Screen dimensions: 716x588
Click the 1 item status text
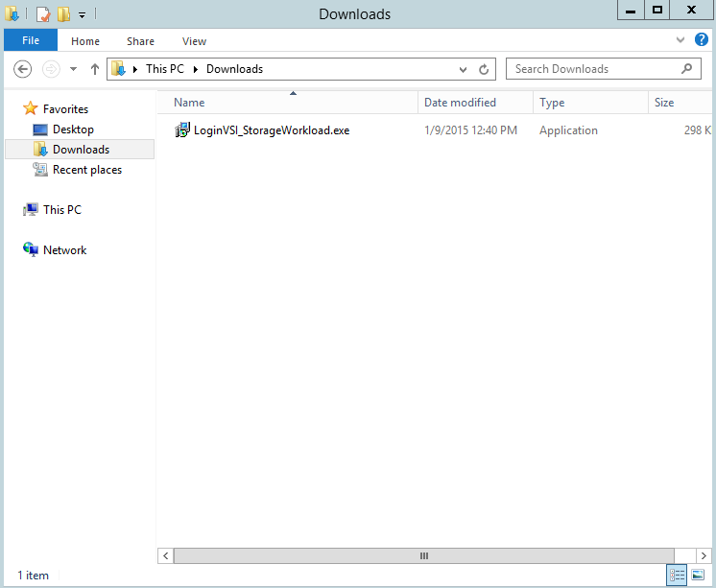tap(33, 576)
